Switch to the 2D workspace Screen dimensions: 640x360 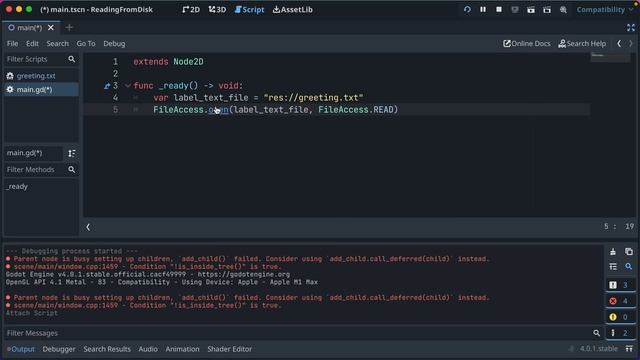(191, 9)
